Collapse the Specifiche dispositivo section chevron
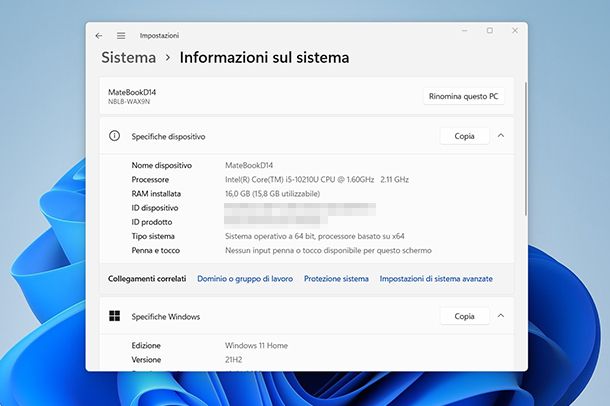Screen dimensions: 610x406 pyautogui.click(x=501, y=136)
